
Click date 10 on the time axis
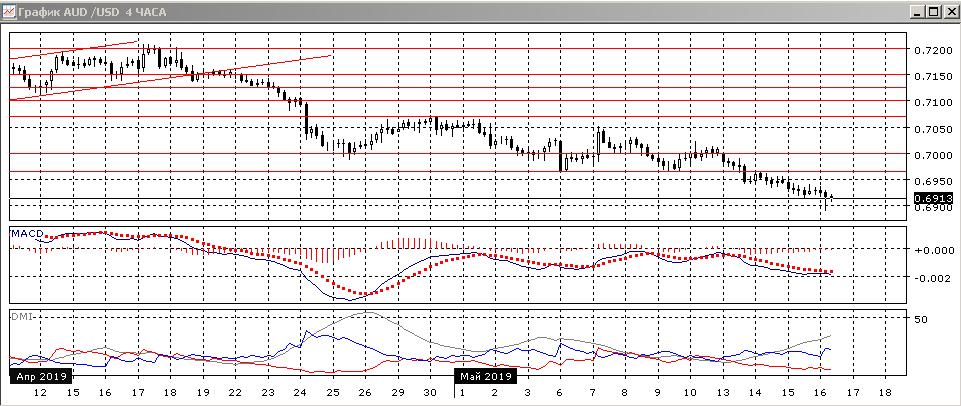coord(689,393)
